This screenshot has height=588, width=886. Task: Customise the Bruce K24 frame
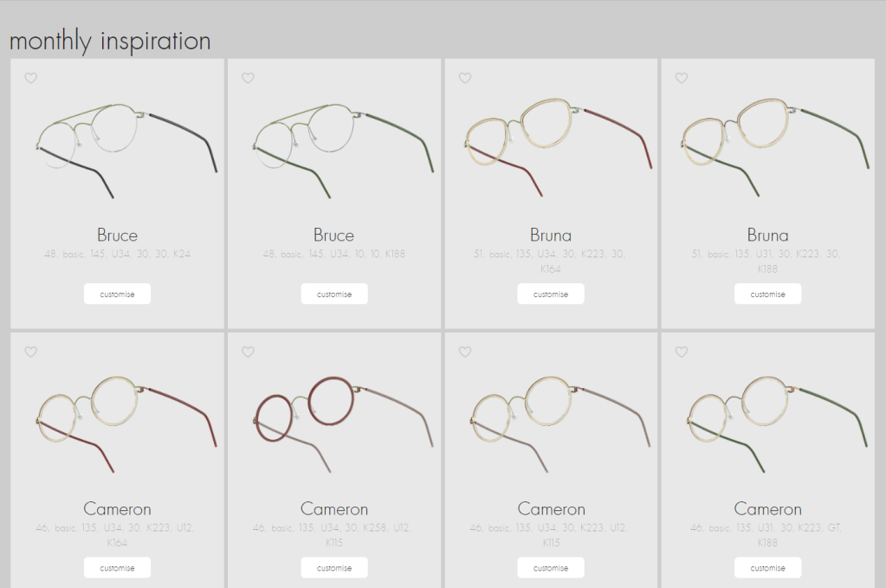tap(117, 294)
